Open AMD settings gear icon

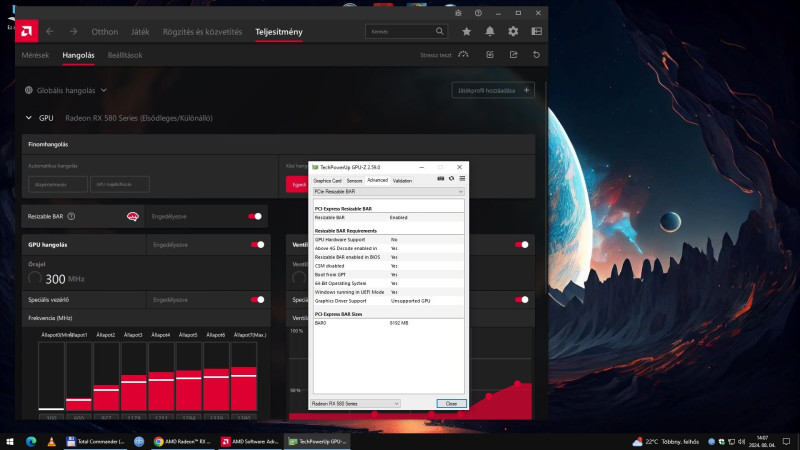(x=513, y=32)
